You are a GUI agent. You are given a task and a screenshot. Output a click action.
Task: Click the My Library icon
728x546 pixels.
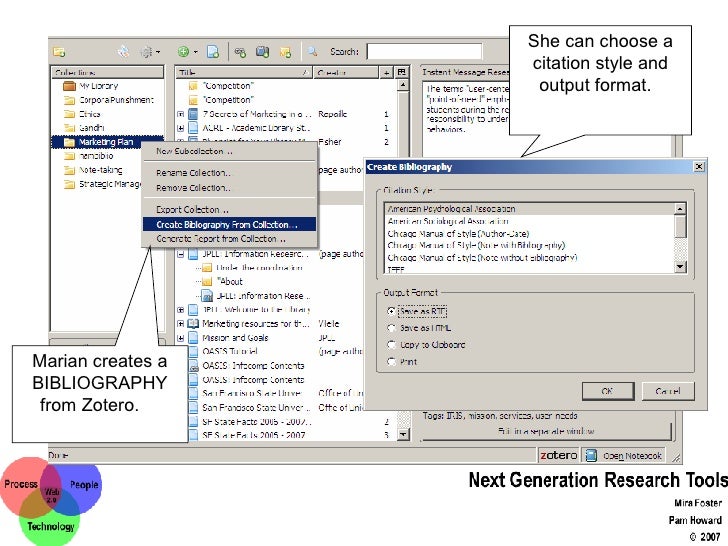[x=69, y=86]
